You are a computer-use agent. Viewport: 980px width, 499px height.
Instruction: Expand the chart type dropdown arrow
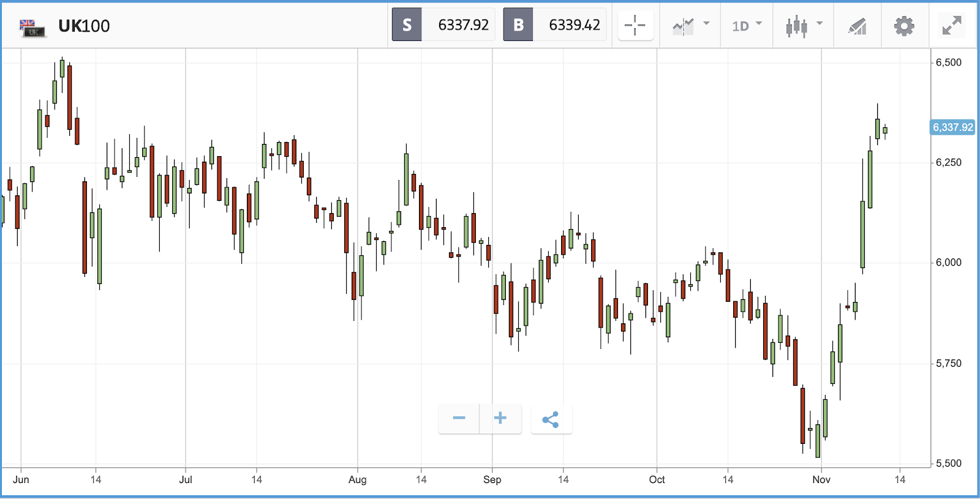(x=820, y=23)
